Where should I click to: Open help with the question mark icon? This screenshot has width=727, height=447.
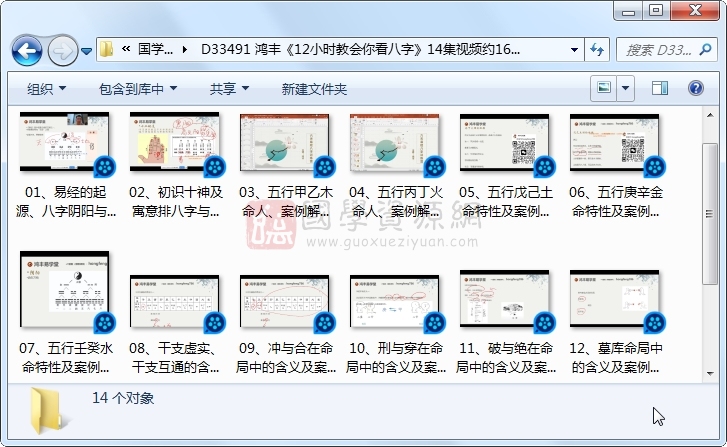click(695, 88)
